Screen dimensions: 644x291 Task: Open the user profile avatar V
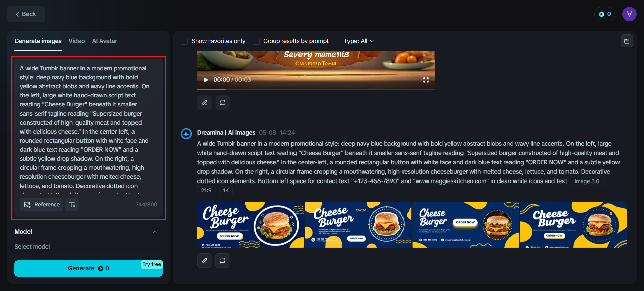[629, 14]
